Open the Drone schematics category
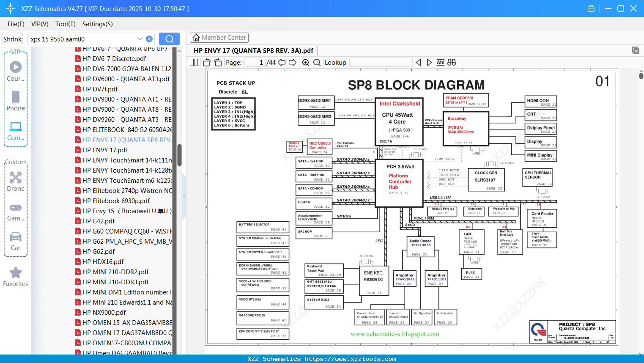 (x=16, y=181)
